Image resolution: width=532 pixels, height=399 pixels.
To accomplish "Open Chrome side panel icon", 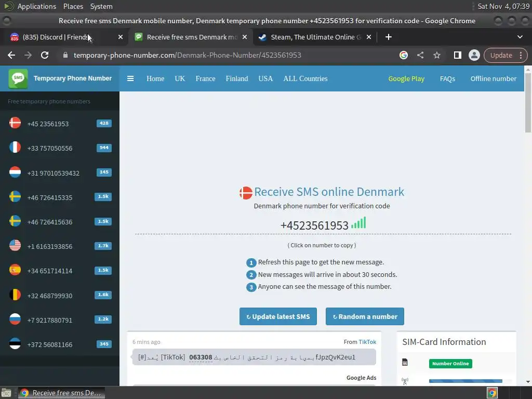I will (457, 55).
